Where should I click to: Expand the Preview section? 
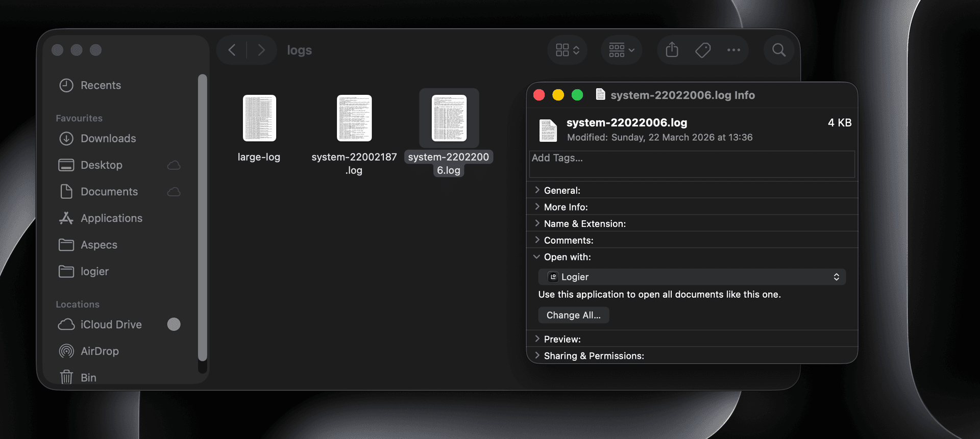[537, 339]
